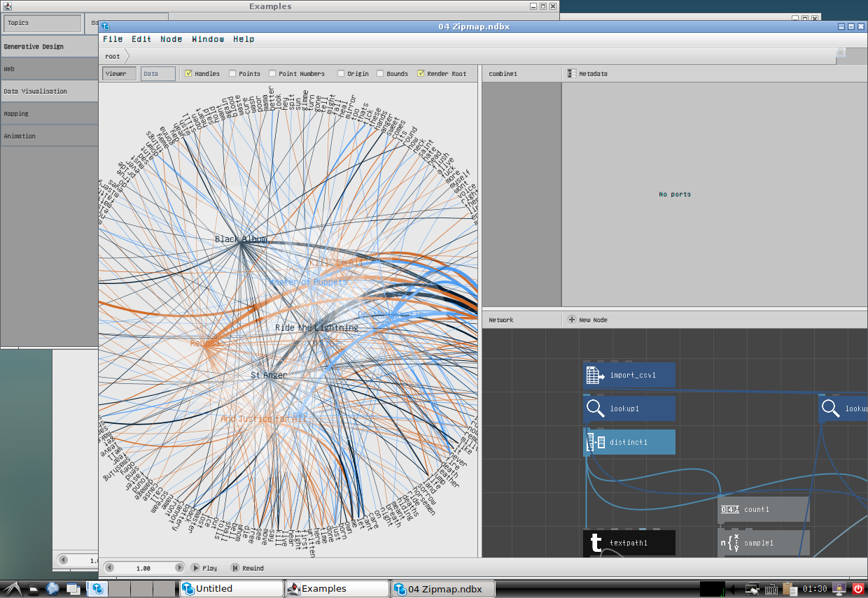
Task: Click the combine1 node name in the port panel
Action: (x=503, y=73)
